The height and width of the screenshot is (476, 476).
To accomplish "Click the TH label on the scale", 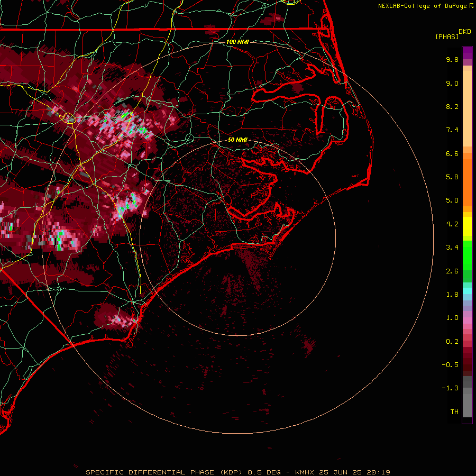I will point(454,412).
